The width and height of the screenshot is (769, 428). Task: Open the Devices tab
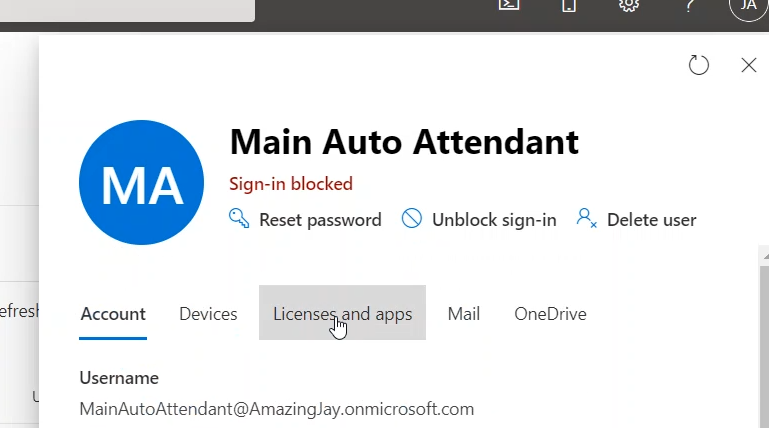(x=208, y=314)
